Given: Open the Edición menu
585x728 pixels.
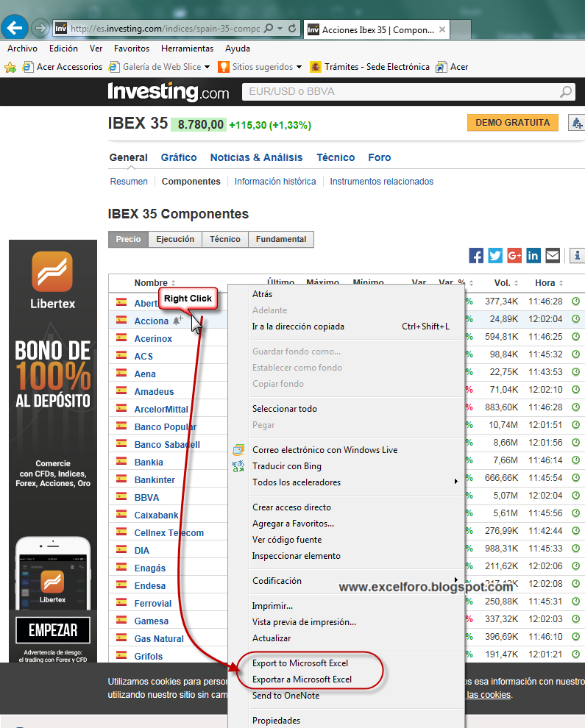Looking at the screenshot, I should point(64,49).
